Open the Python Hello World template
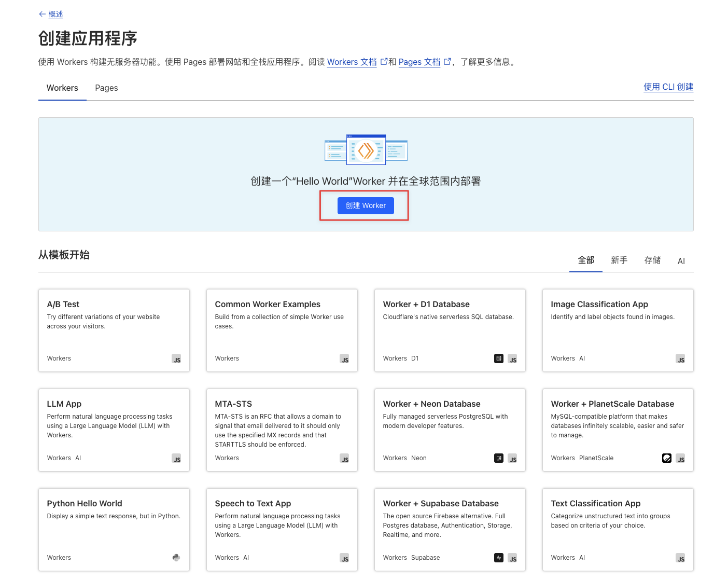The width and height of the screenshot is (728, 580). point(114,529)
